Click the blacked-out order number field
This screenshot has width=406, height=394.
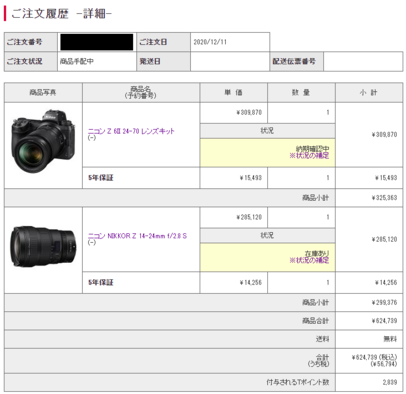pyautogui.click(x=97, y=42)
